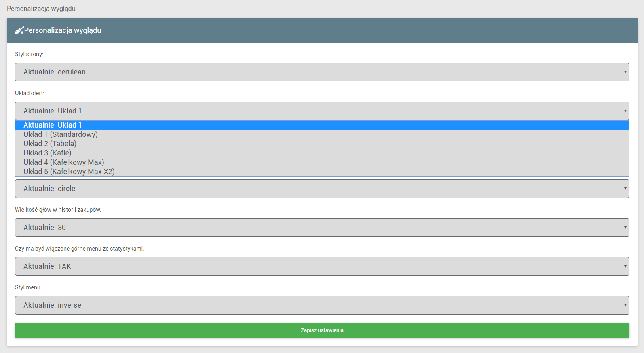Click the arrow on the Układ ofert dropdown

click(625, 111)
